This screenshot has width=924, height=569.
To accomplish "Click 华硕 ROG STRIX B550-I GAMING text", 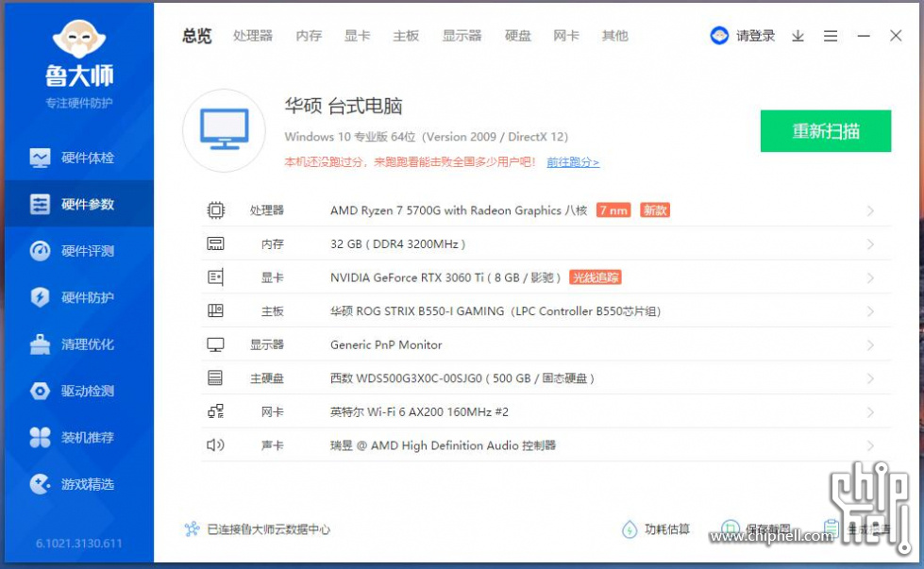I will [496, 311].
